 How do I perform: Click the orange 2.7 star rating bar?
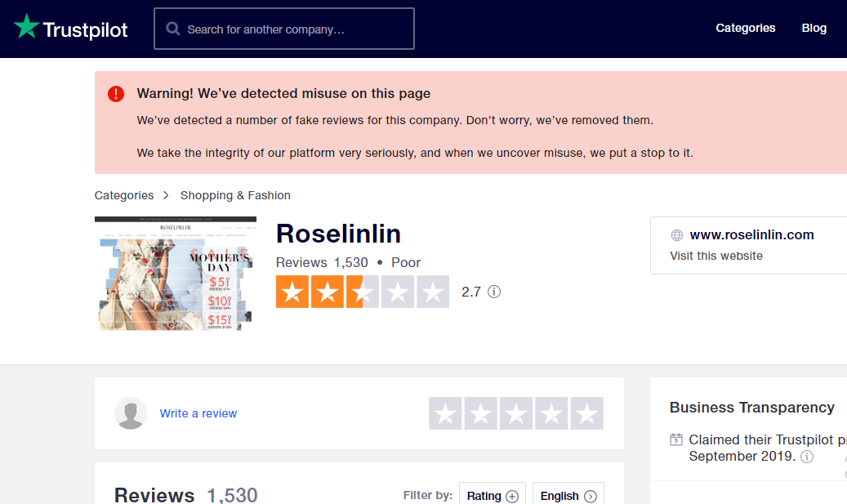pyautogui.click(x=363, y=292)
